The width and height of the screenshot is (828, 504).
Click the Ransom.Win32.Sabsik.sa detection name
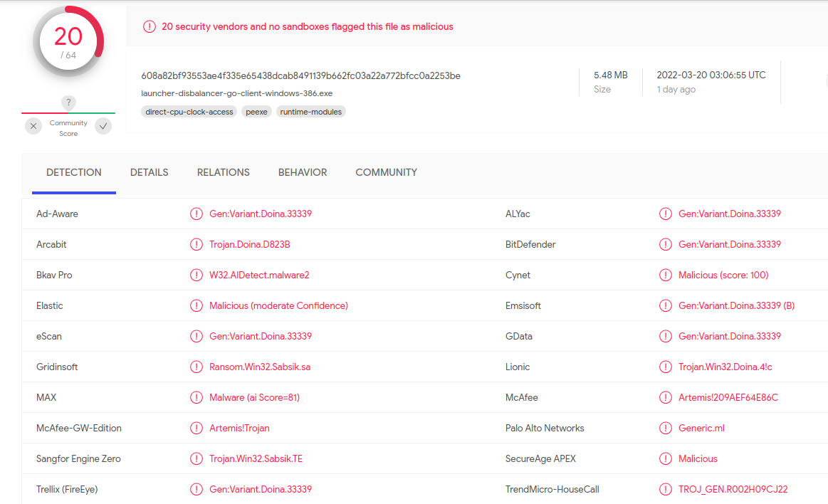[260, 367]
